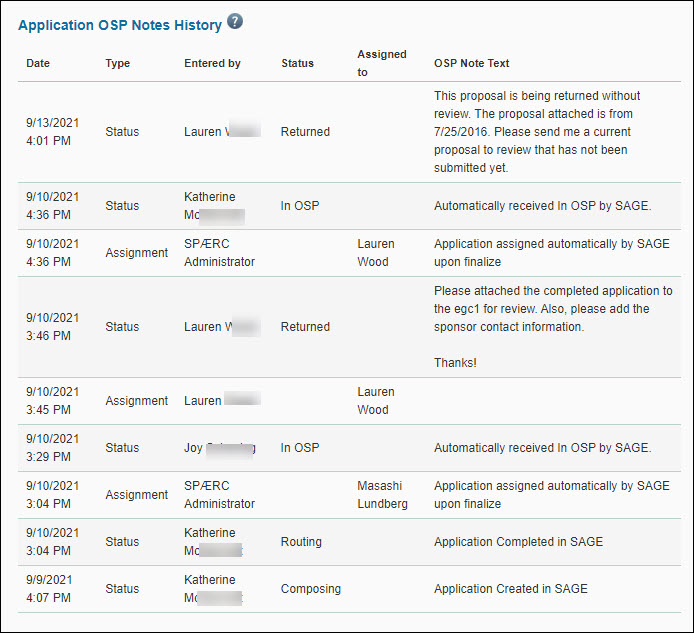Click the Assigned to column header

[381, 63]
